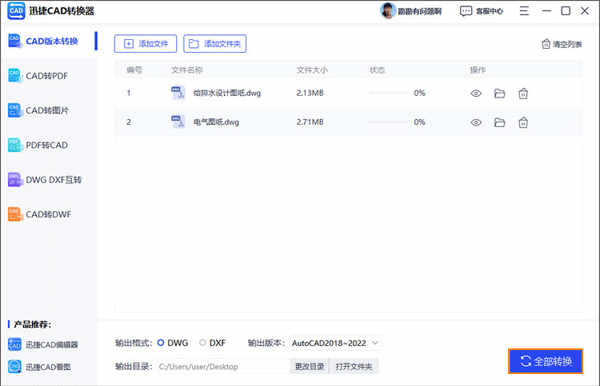Open the hamburger menu in the title bar

tap(524, 11)
